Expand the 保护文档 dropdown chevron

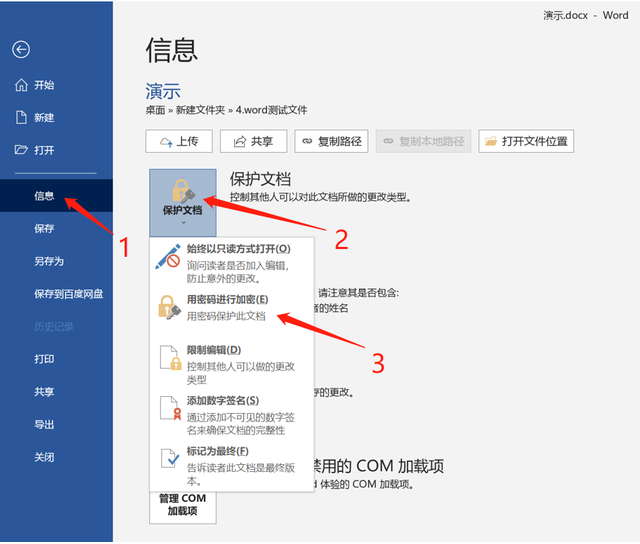point(183,222)
